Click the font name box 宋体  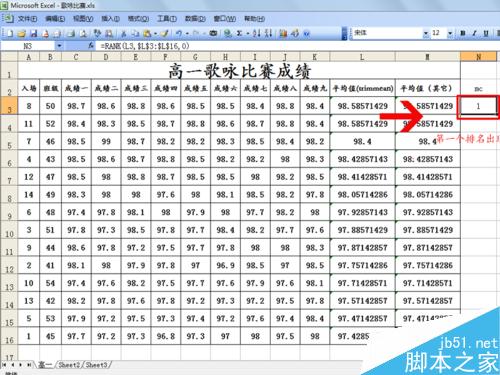387,33
